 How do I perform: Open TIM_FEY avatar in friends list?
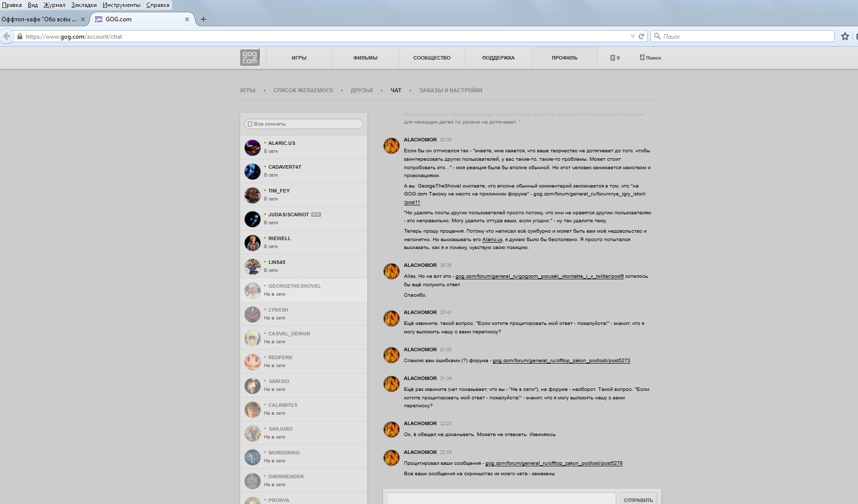[x=253, y=195]
